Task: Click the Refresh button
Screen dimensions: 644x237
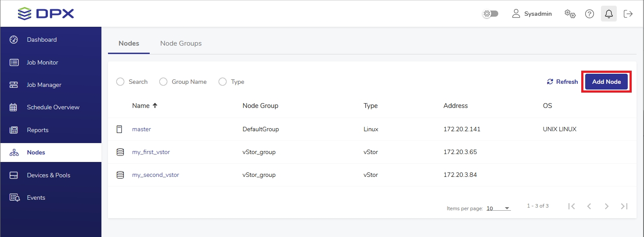Action: point(562,82)
